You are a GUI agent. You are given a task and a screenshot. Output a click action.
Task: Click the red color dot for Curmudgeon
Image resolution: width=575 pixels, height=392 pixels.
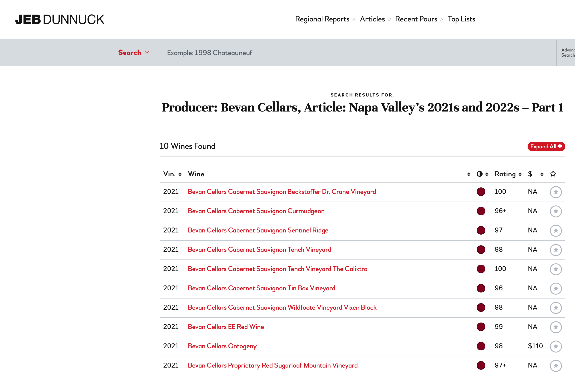481,211
